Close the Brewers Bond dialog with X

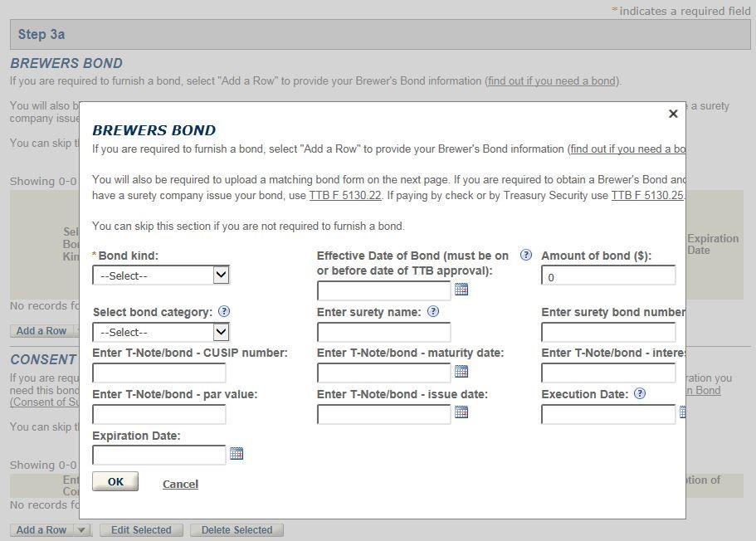pyautogui.click(x=673, y=114)
